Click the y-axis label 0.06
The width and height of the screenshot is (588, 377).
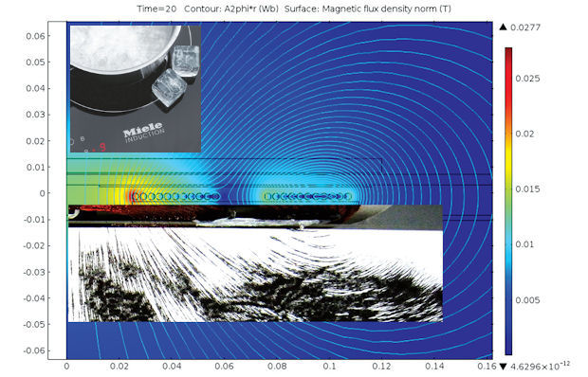(35, 36)
